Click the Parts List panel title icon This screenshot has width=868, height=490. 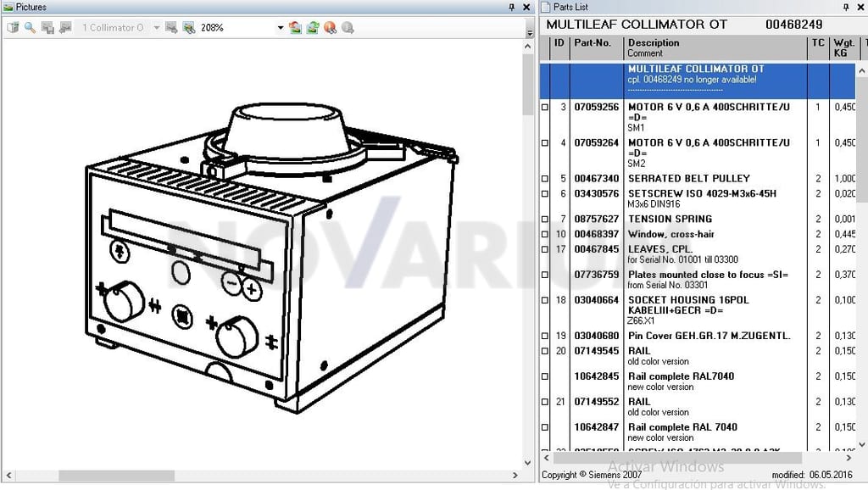545,7
